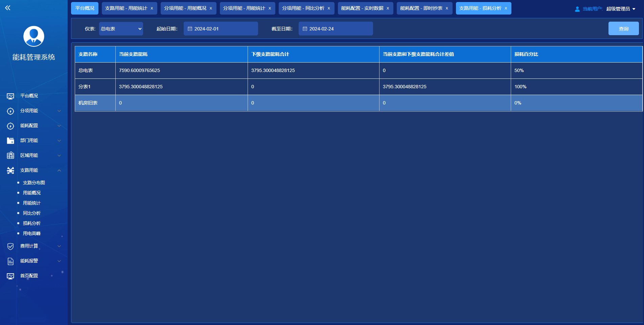The height and width of the screenshot is (325, 644).
Task: Open 同比分析 submenu item
Action: click(32, 213)
